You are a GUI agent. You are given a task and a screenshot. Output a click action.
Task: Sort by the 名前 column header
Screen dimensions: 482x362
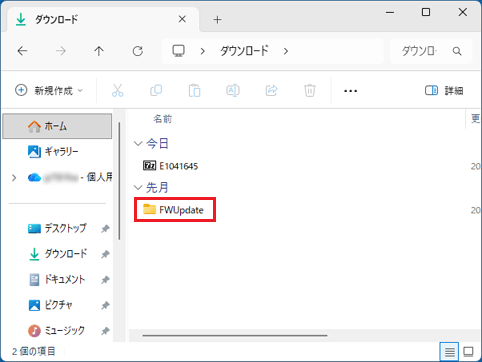(163, 119)
